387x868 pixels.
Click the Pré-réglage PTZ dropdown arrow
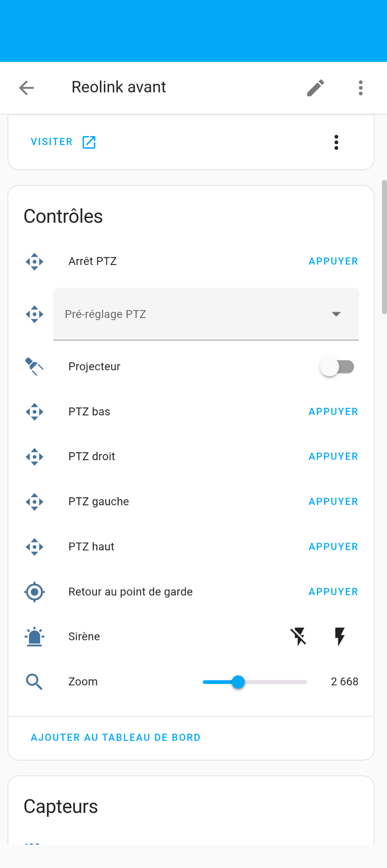tap(336, 314)
